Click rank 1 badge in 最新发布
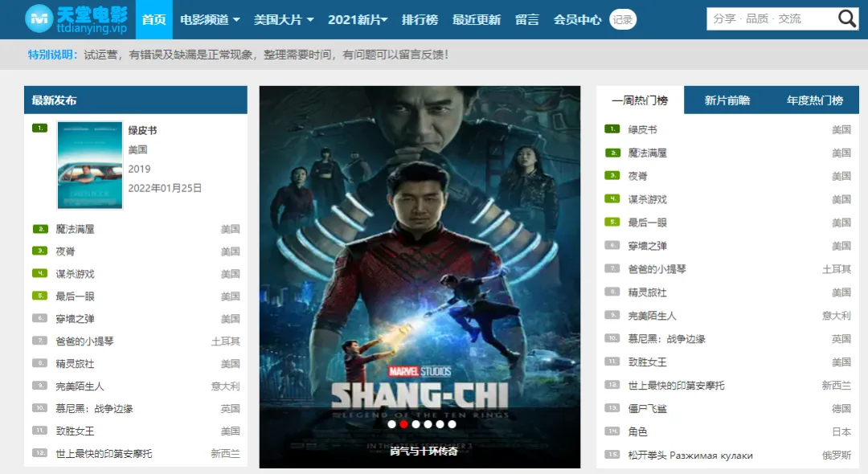Screen dimensions: 868x474 coord(40,129)
